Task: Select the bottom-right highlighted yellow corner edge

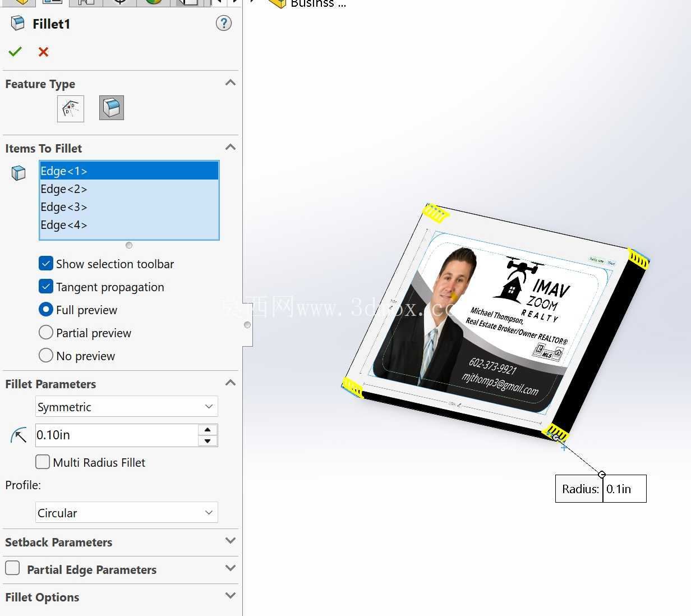Action: [x=556, y=432]
